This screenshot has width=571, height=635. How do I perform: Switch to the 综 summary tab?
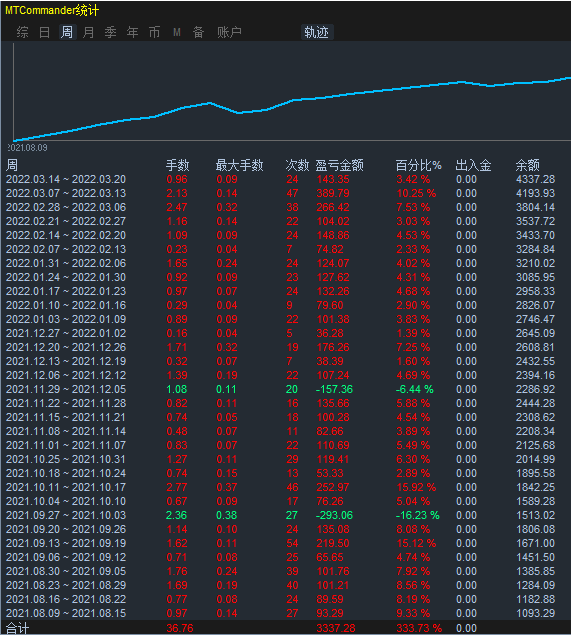pos(23,32)
